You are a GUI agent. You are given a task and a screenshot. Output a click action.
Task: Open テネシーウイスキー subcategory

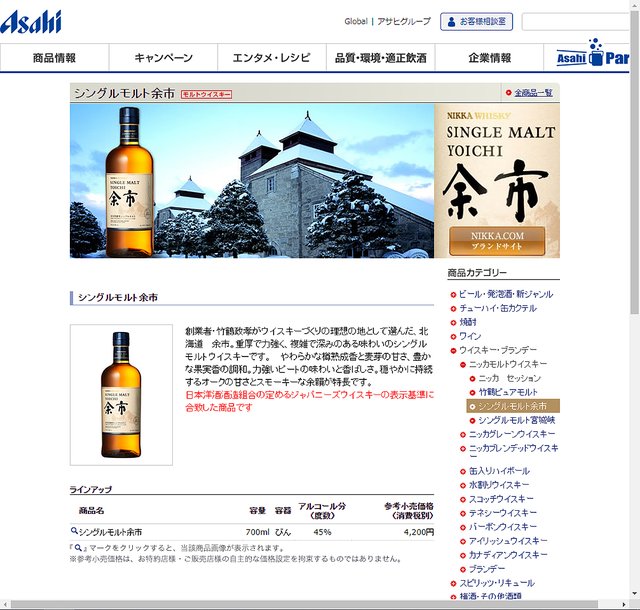coord(503,513)
